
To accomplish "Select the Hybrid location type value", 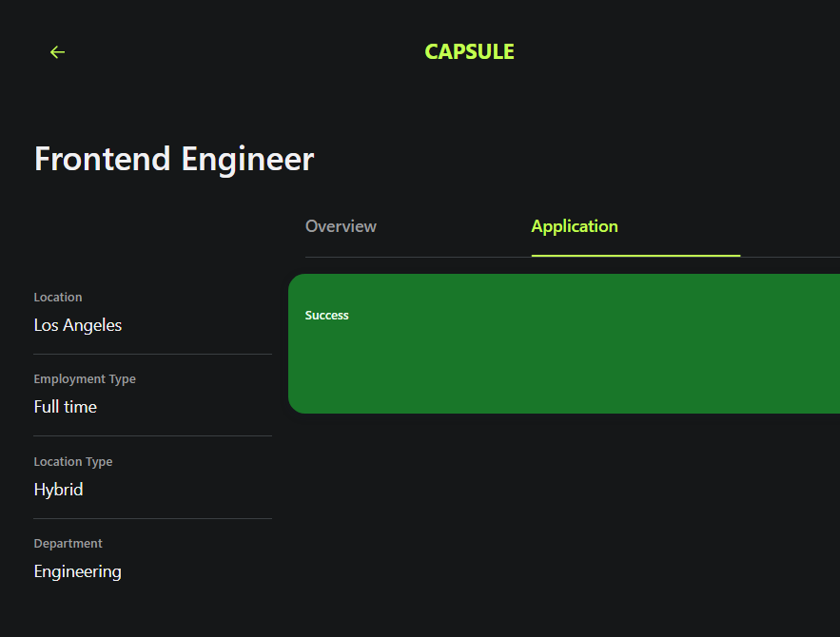I will [58, 490].
